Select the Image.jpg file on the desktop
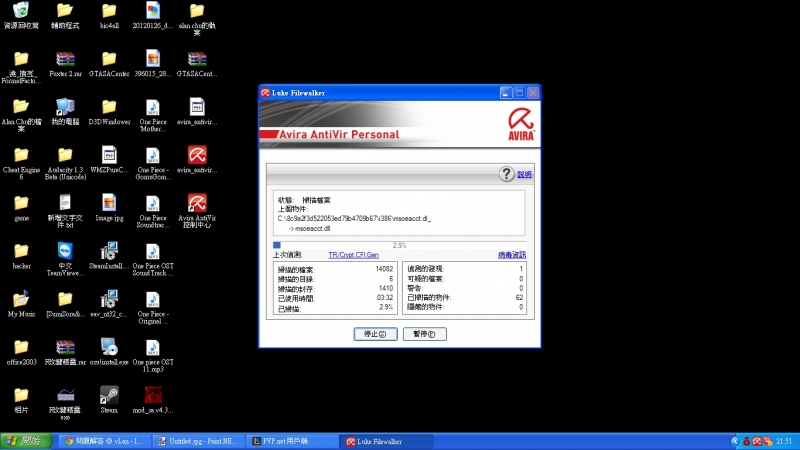This screenshot has width=800, height=450. pos(109,207)
